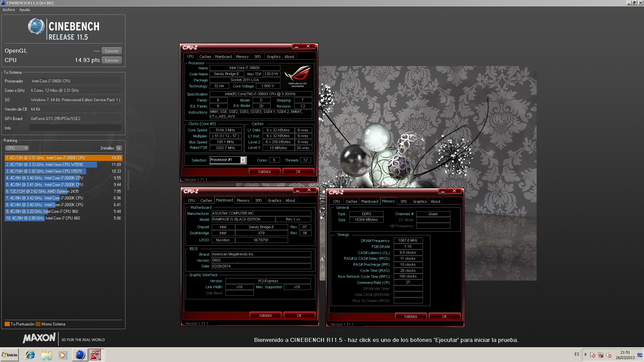Open Windows Explorer folder icon in taskbar
Image resolution: width=644 pixels, height=362 pixels.
[x=47, y=355]
